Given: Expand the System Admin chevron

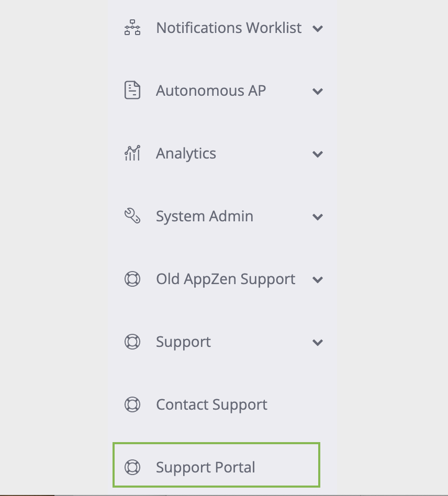Looking at the screenshot, I should [318, 217].
